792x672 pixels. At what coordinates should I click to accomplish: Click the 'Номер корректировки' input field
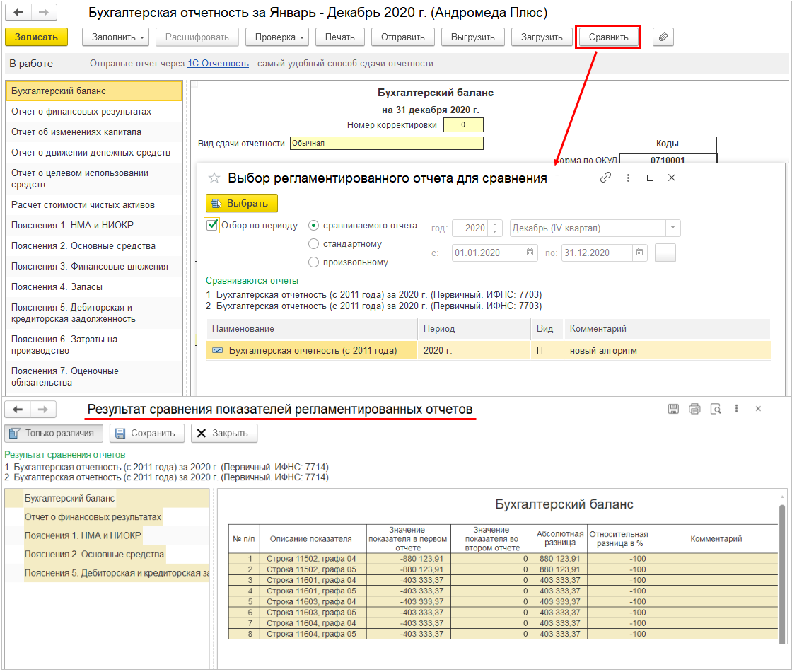point(463,125)
